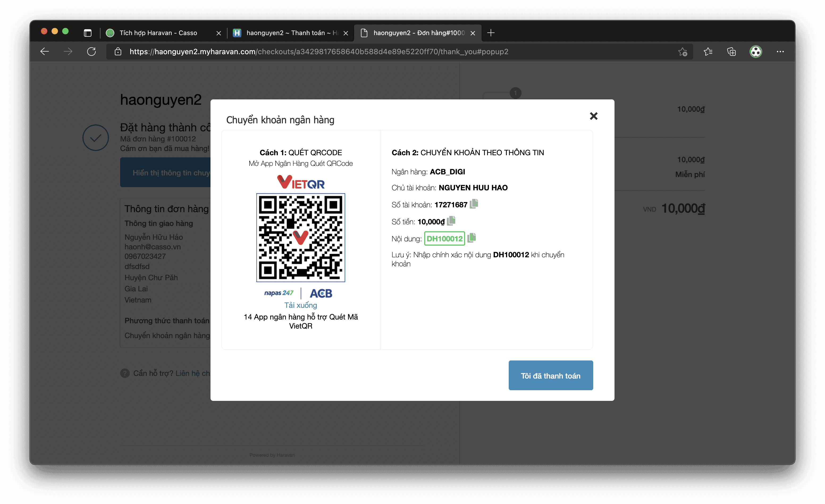Screen dimensions: 825x504
Task: Click the VietQR code image
Action: click(x=301, y=237)
